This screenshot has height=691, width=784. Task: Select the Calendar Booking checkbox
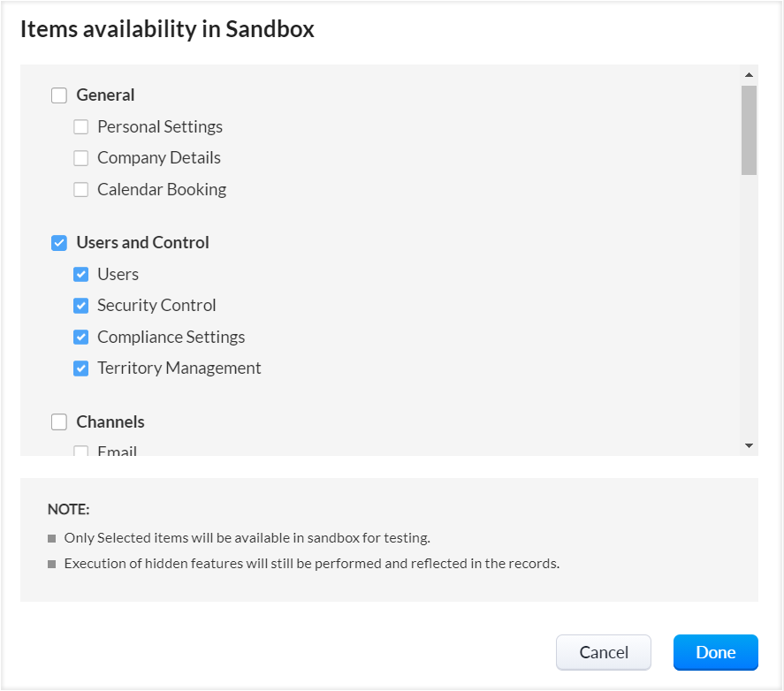(x=81, y=190)
